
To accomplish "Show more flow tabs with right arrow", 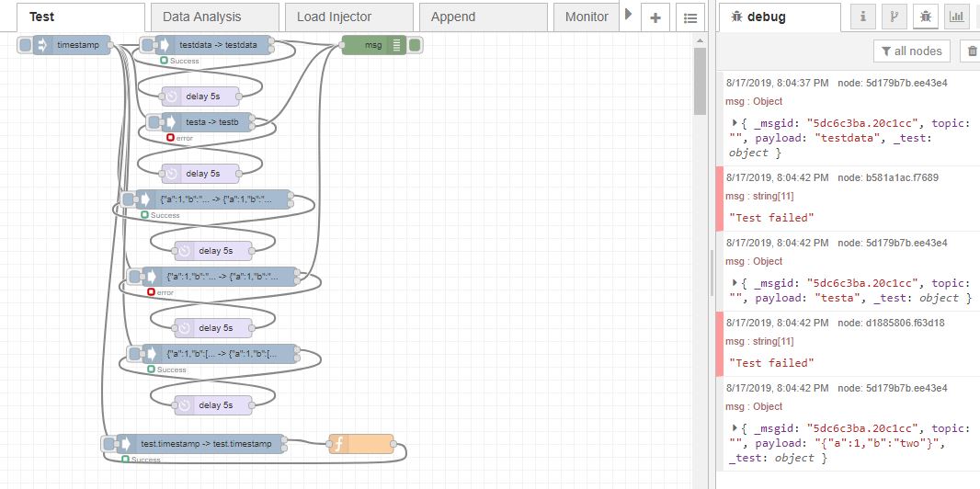I will [x=628, y=14].
